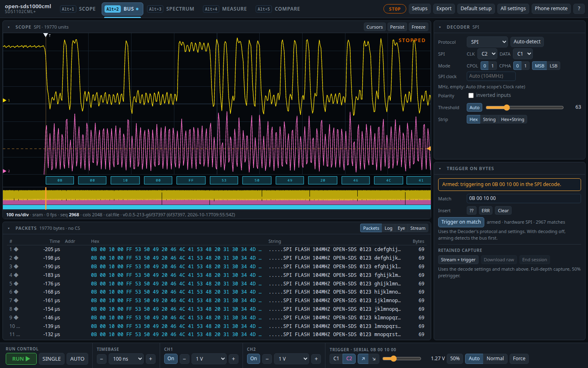The image size is (588, 368).
Task: Insert the ?? wildcard byte
Action: pyautogui.click(x=472, y=211)
